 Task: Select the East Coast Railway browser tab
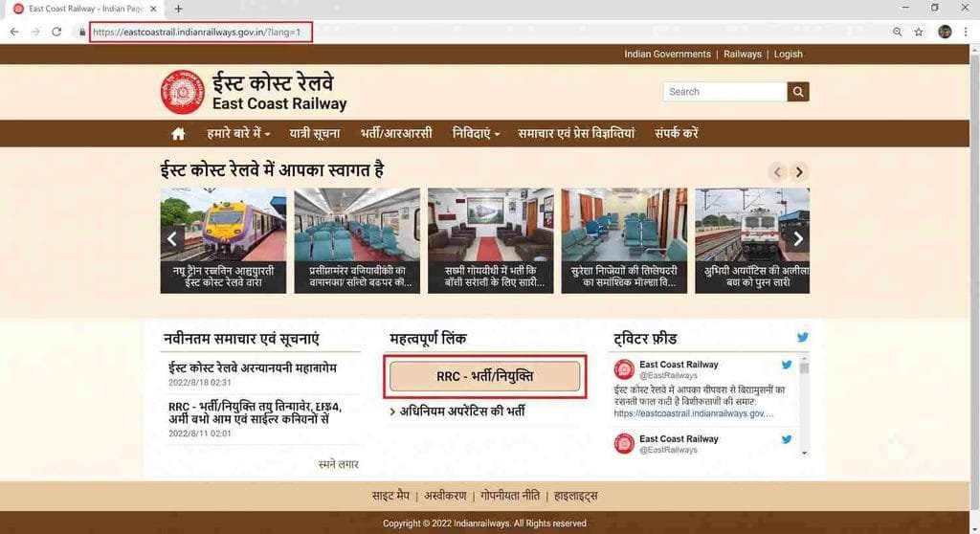pyautogui.click(x=85, y=9)
